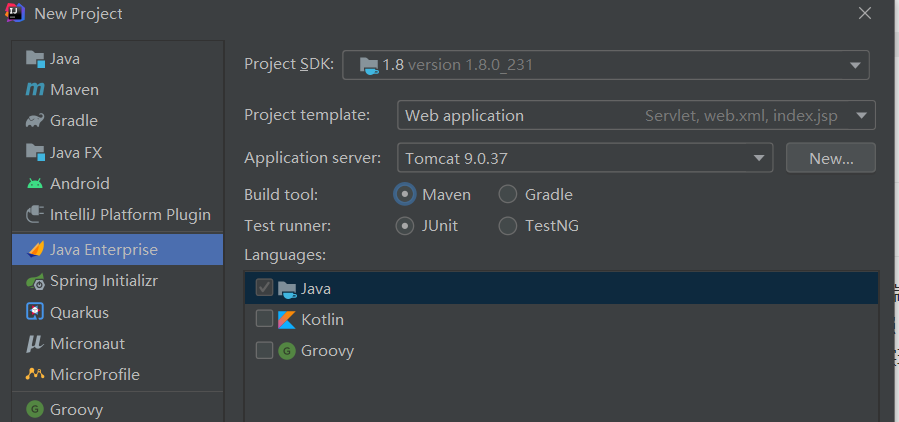The image size is (899, 422).
Task: Click the Android robot icon
Action: point(35,184)
